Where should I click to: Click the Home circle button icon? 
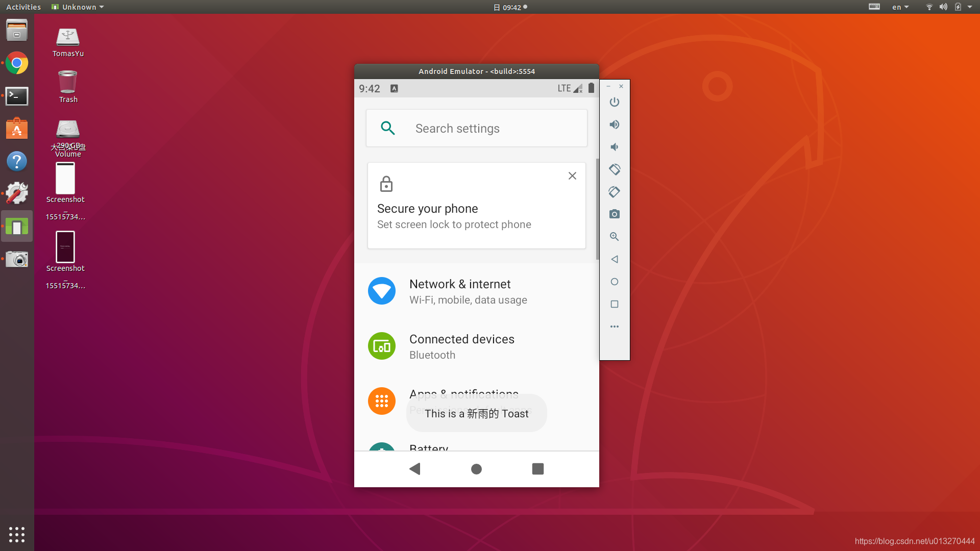coord(476,469)
